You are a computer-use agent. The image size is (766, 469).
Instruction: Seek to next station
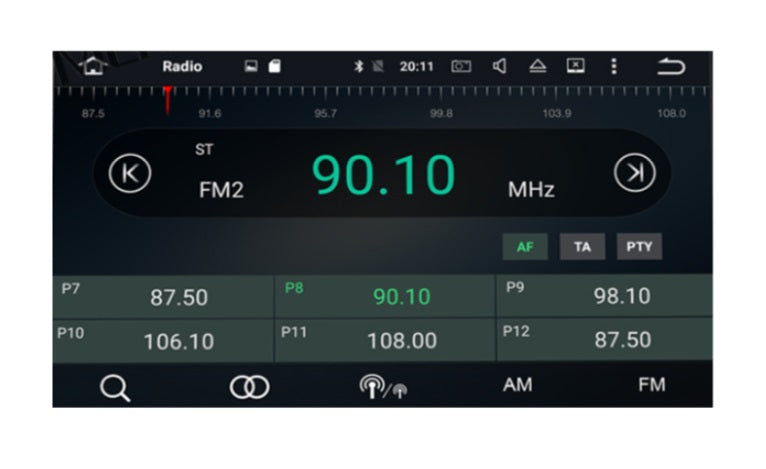tap(634, 173)
